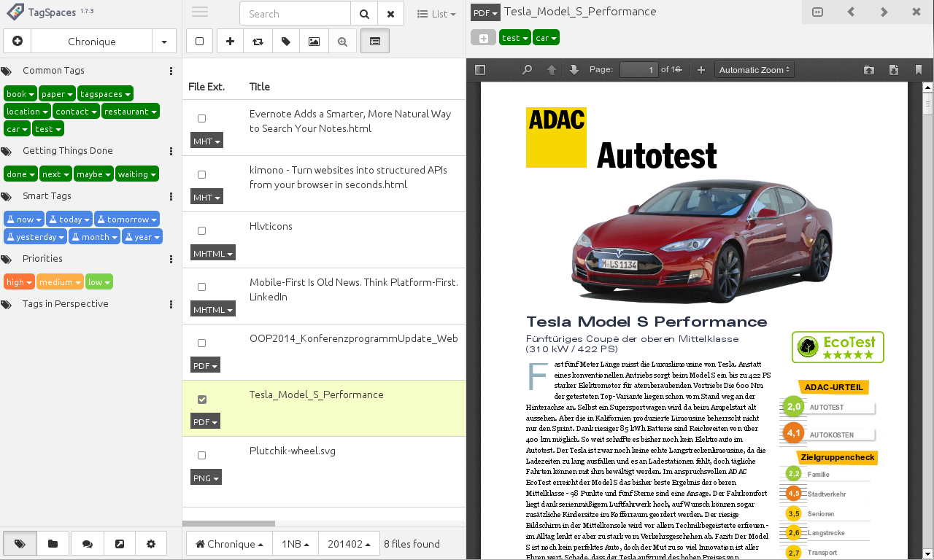The height and width of the screenshot is (560, 934).
Task: Click the reload directory icon
Action: pyautogui.click(x=258, y=42)
